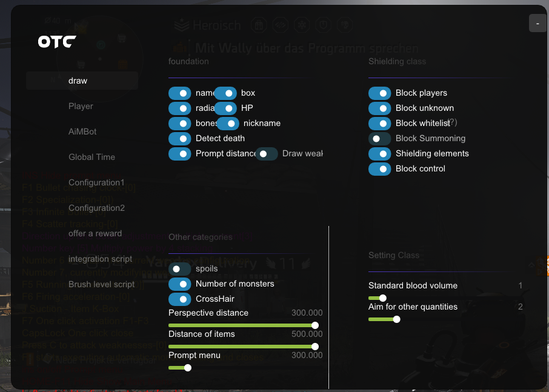Image resolution: width=549 pixels, height=392 pixels.
Task: Toggle the nickname switch
Action: click(228, 124)
